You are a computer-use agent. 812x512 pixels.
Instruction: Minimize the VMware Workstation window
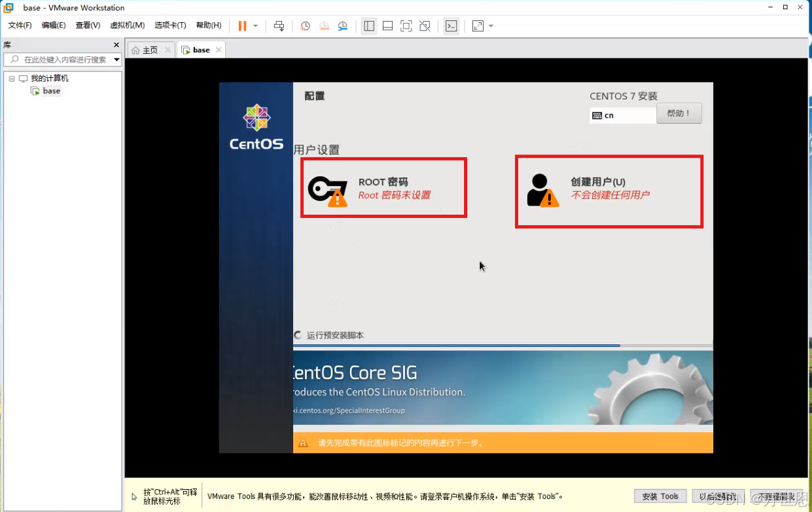click(x=770, y=7)
